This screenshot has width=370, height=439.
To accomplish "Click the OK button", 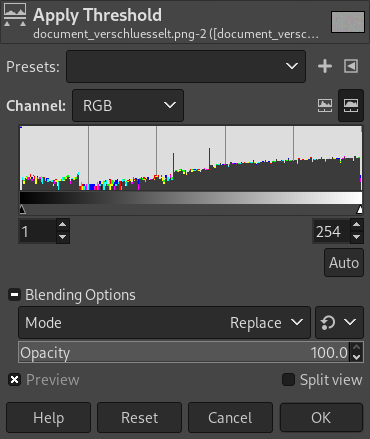I will click(321, 418).
